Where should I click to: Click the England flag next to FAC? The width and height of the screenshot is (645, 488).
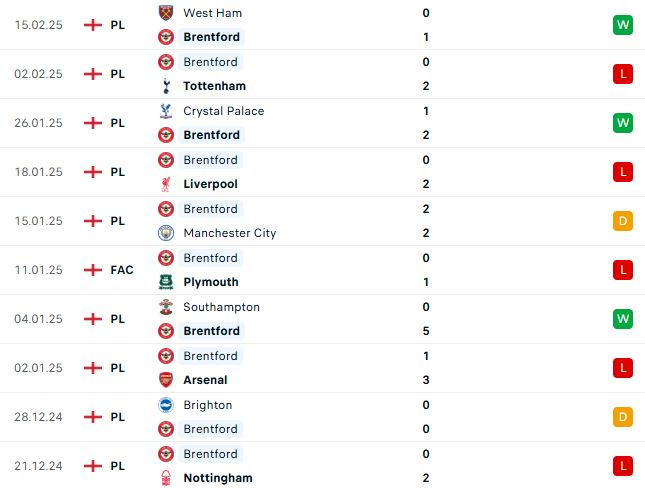click(x=93, y=270)
